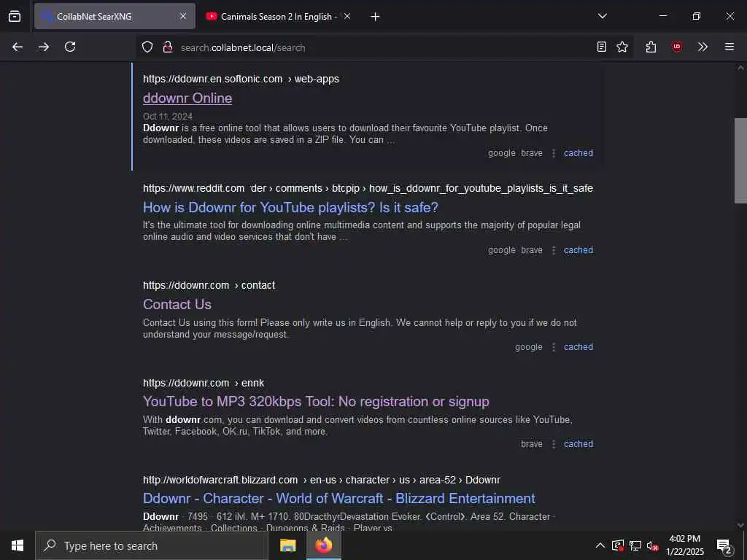The image size is (747, 560).
Task: Open Firefox application menu
Action: [729, 47]
